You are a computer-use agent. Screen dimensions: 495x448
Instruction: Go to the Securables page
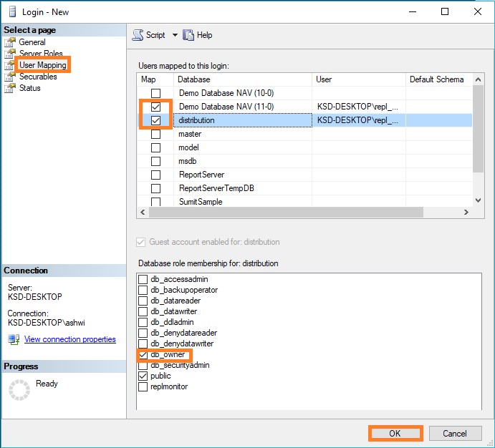(x=38, y=77)
